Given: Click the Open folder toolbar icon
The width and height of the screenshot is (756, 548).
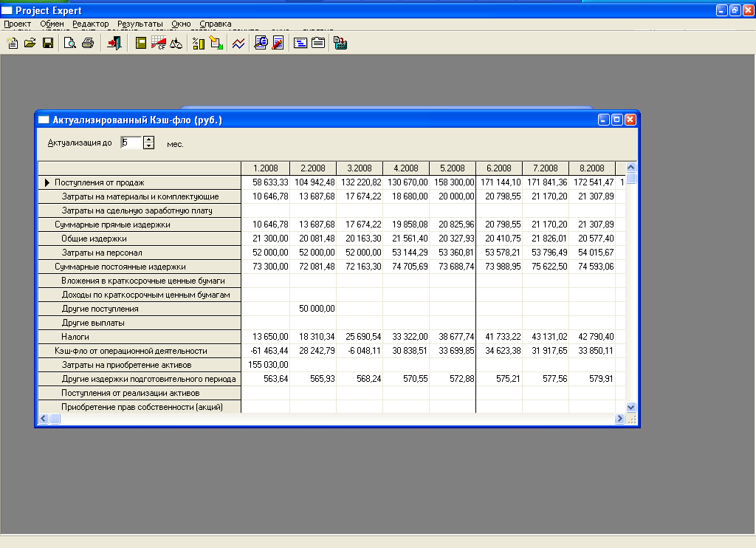Looking at the screenshot, I should [x=30, y=44].
